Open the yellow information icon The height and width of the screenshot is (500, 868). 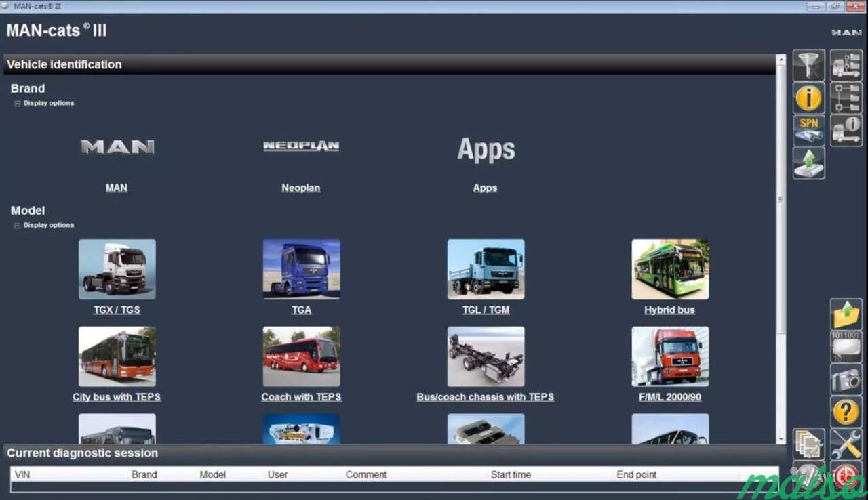(809, 98)
